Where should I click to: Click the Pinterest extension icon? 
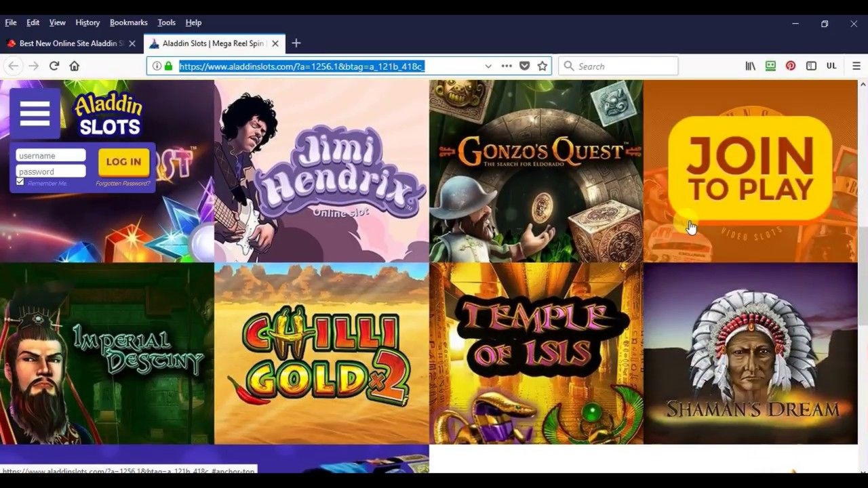(791, 66)
